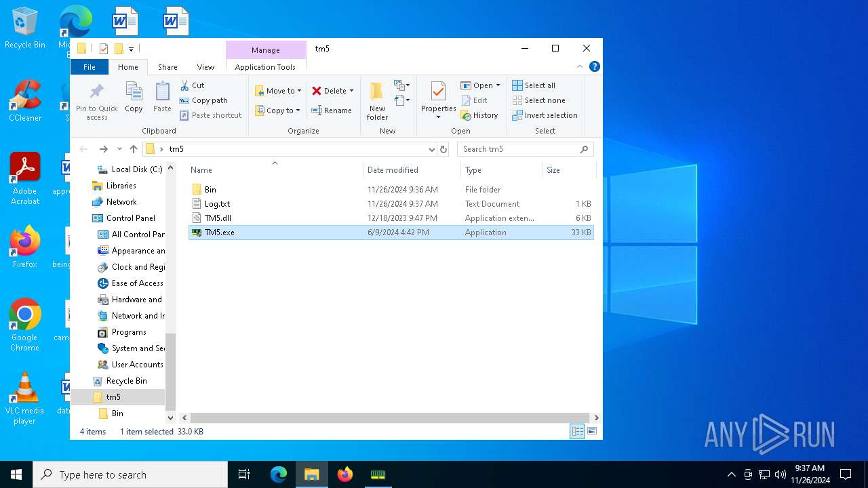
Task: Collapse the ribbon with chevron
Action: pyautogui.click(x=580, y=66)
